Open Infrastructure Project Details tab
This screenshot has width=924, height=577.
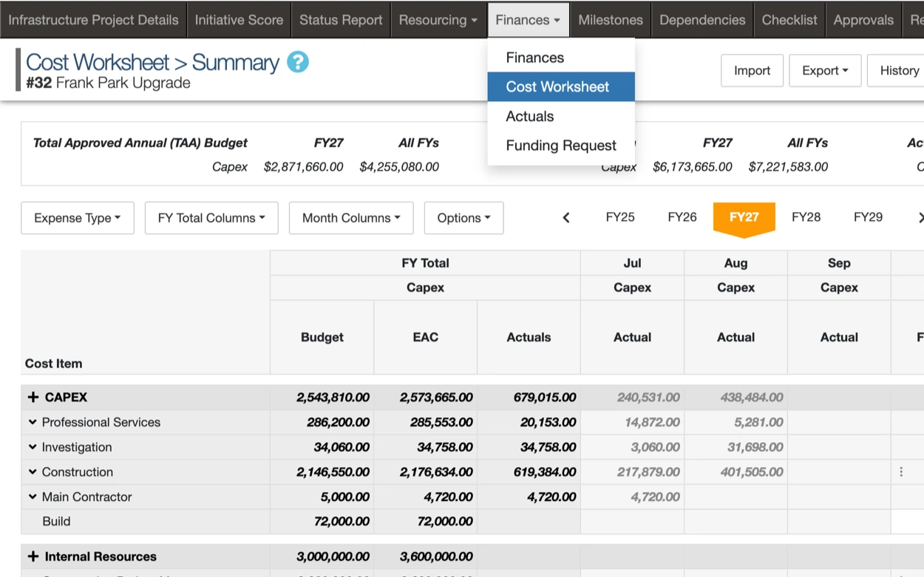93,20
